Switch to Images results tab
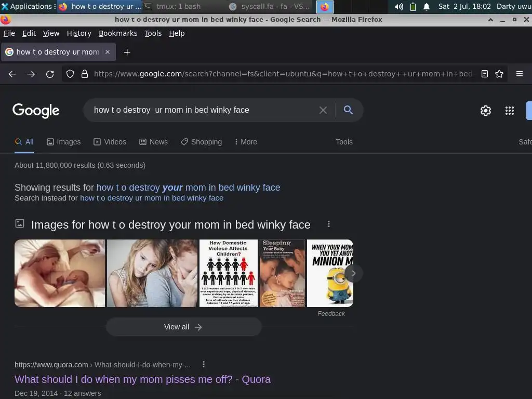The image size is (532, 399). [63, 142]
